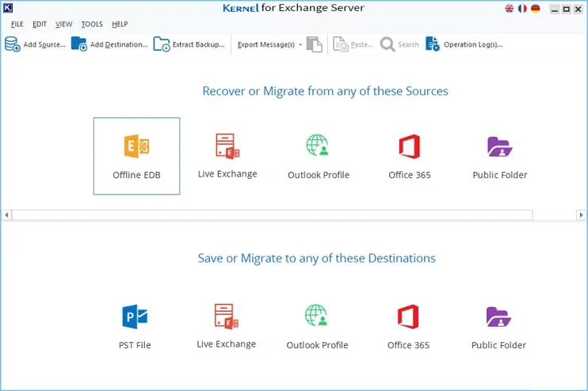Select the Offline EDB source icon
588x391 pixels.
point(136,146)
